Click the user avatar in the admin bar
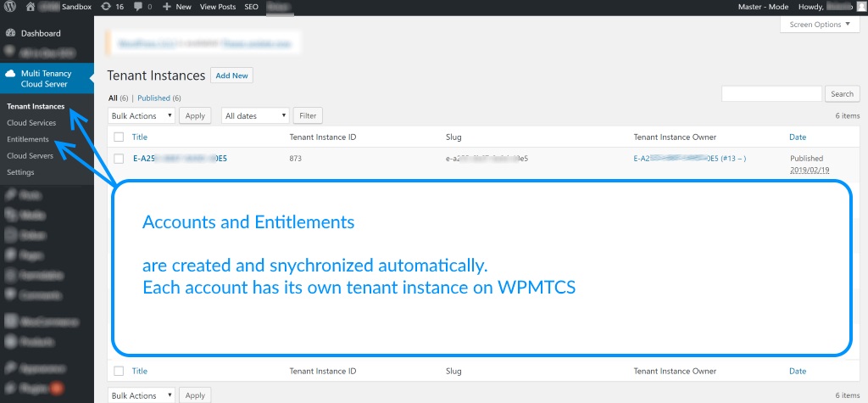The width and height of the screenshot is (868, 403). 860,7
